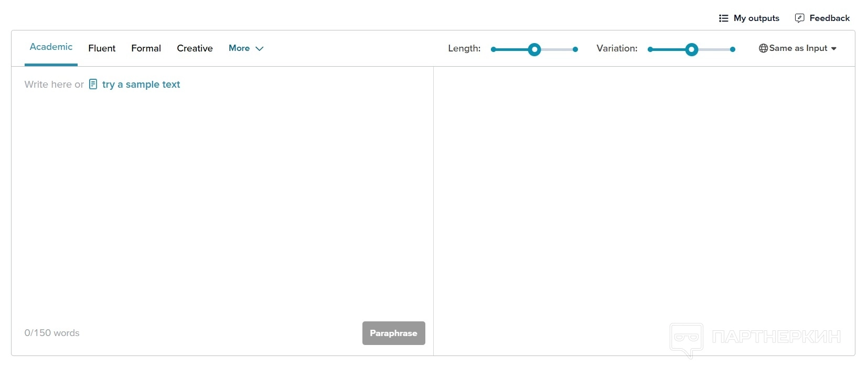The width and height of the screenshot is (868, 387).
Task: Click the Paraphrase button
Action: tap(394, 333)
